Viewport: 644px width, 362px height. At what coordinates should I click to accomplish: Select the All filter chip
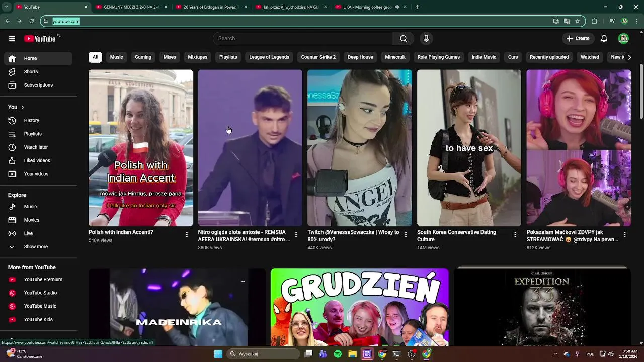coord(95,57)
